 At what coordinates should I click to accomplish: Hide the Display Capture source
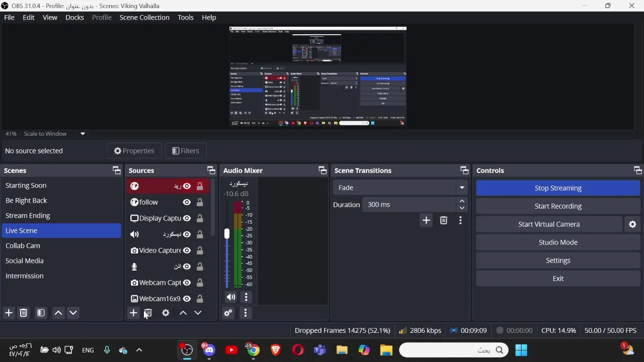pyautogui.click(x=187, y=218)
